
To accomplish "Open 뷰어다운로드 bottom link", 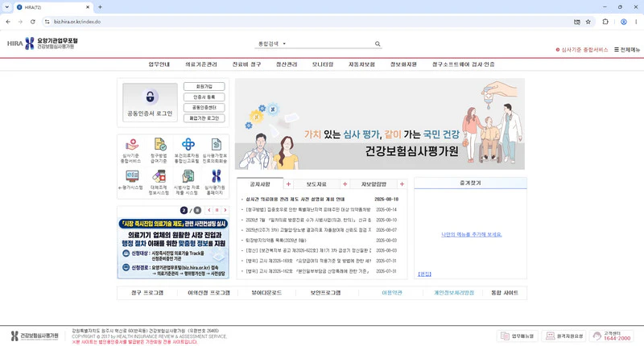I will pos(266,293).
